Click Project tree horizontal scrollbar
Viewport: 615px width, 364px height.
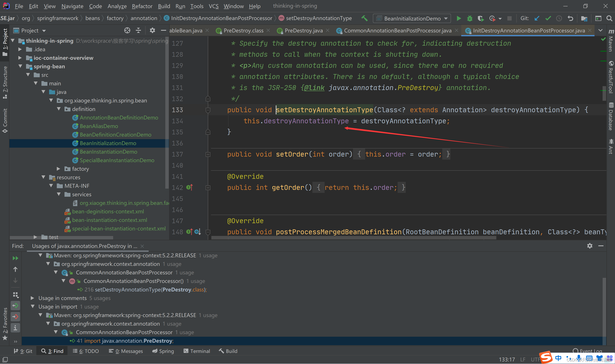tap(61, 237)
